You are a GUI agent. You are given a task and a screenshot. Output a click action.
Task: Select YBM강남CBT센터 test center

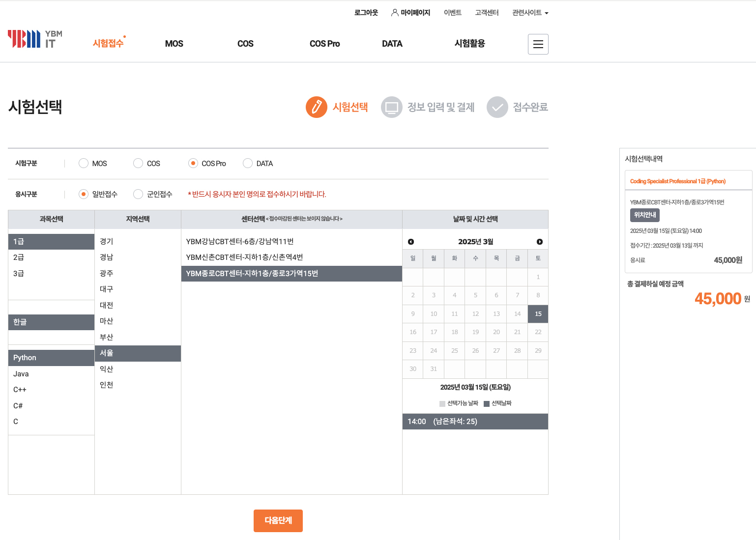[x=291, y=242]
